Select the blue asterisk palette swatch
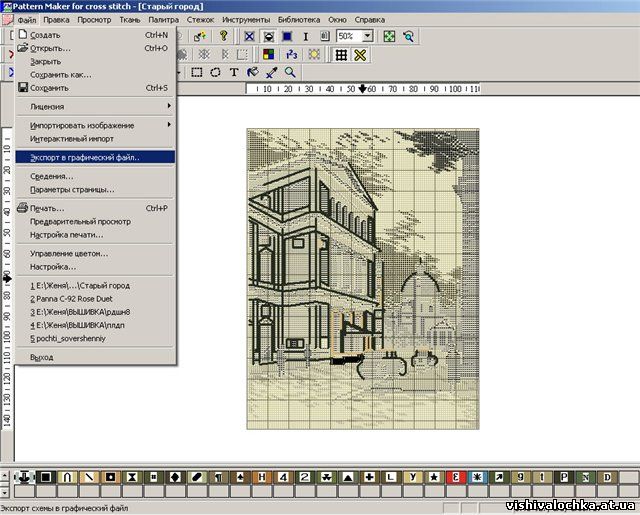This screenshot has height=515, width=640. click(478, 477)
